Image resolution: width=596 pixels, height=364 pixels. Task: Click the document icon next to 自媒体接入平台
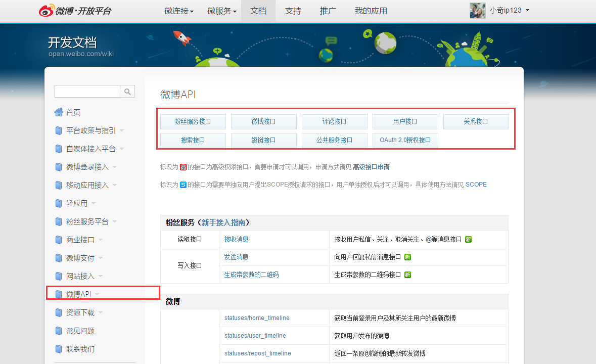[59, 149]
